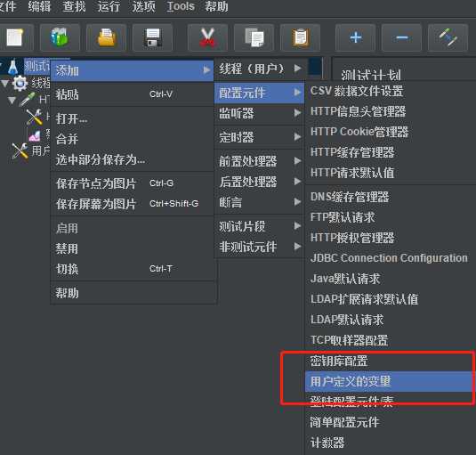
Task: Select the test plan flask icon
Action: pyautogui.click(x=13, y=67)
